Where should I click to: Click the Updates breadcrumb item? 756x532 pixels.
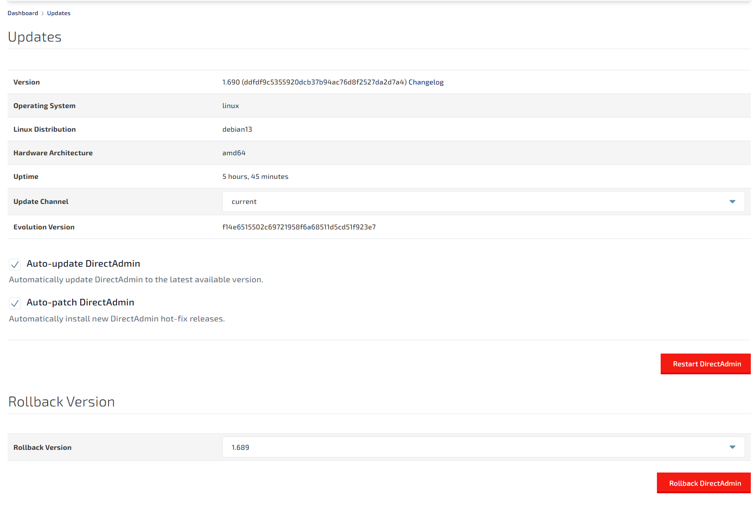59,13
